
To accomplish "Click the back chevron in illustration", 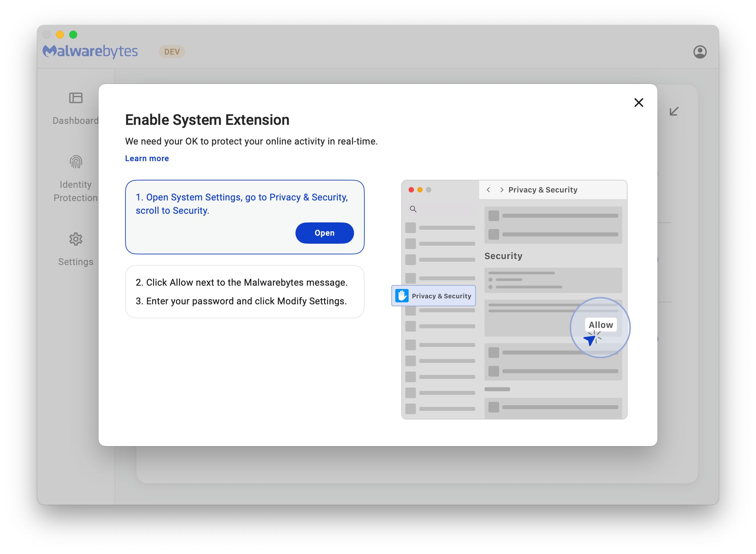I will coord(488,190).
